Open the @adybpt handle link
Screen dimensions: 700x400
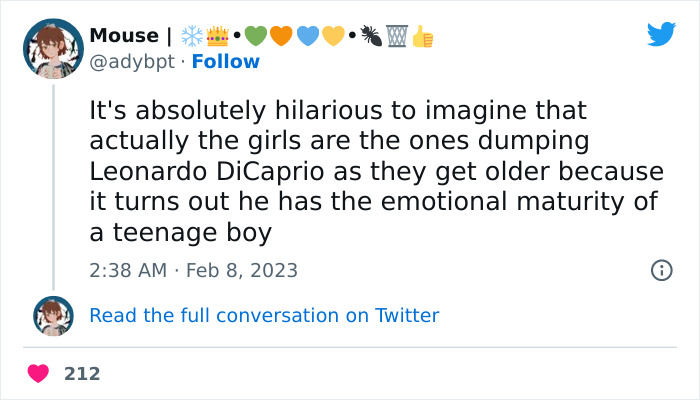(x=132, y=62)
